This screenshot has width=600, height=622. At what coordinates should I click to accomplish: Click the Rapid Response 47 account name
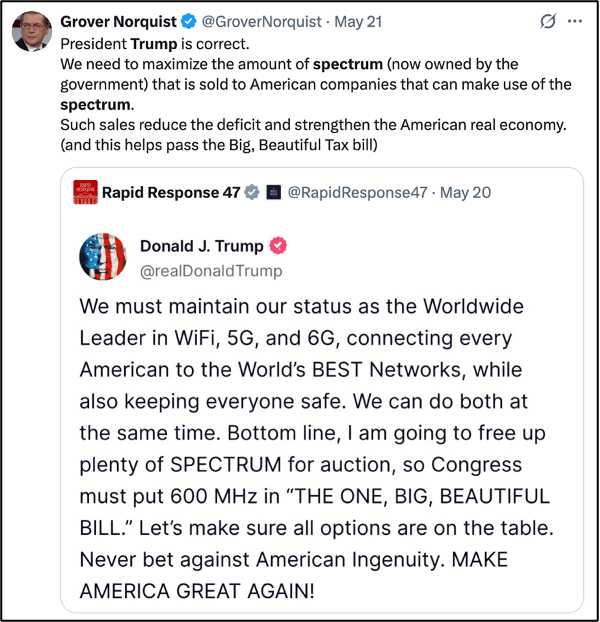click(x=170, y=192)
